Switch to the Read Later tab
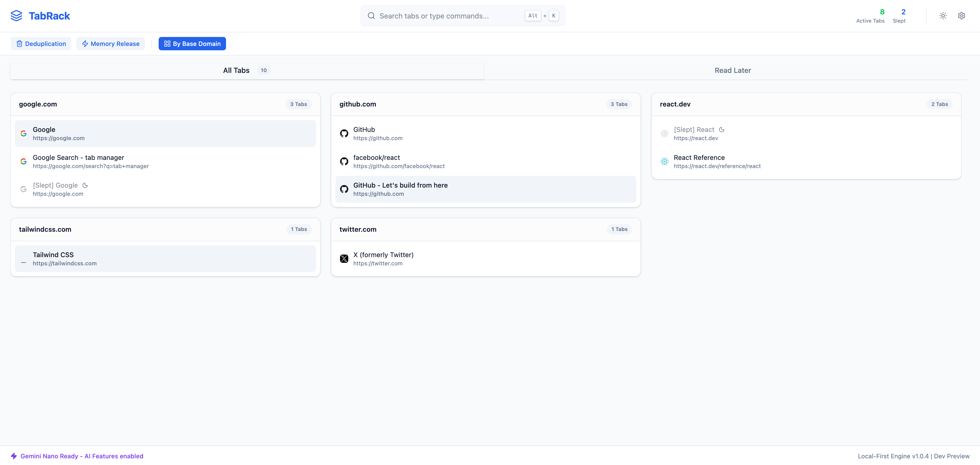Viewport: 980px width, 465px height. pyautogui.click(x=732, y=71)
